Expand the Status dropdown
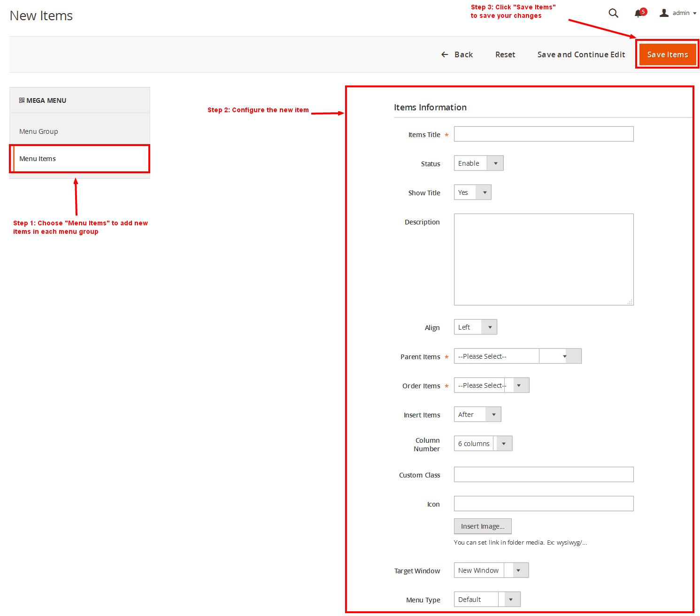The width and height of the screenshot is (700, 616). coord(478,163)
